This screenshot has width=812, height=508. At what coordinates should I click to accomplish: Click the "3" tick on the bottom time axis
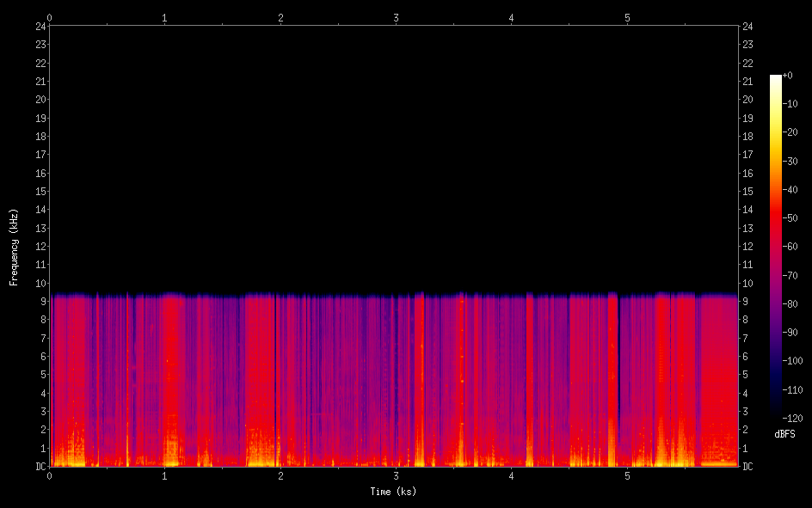[396, 476]
